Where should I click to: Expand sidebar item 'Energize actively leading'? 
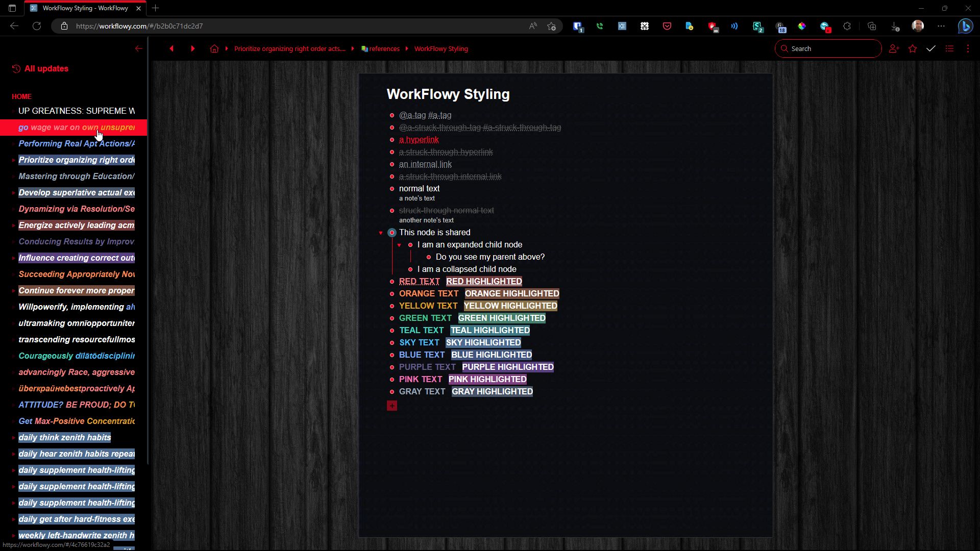tap(13, 226)
